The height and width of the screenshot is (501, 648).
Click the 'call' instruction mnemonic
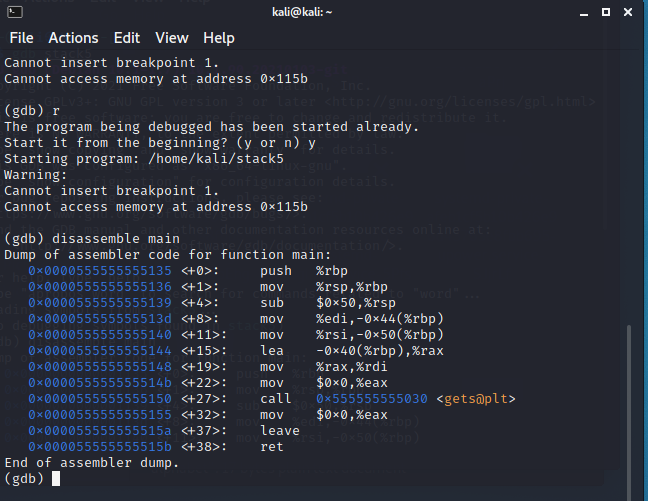tap(276, 399)
